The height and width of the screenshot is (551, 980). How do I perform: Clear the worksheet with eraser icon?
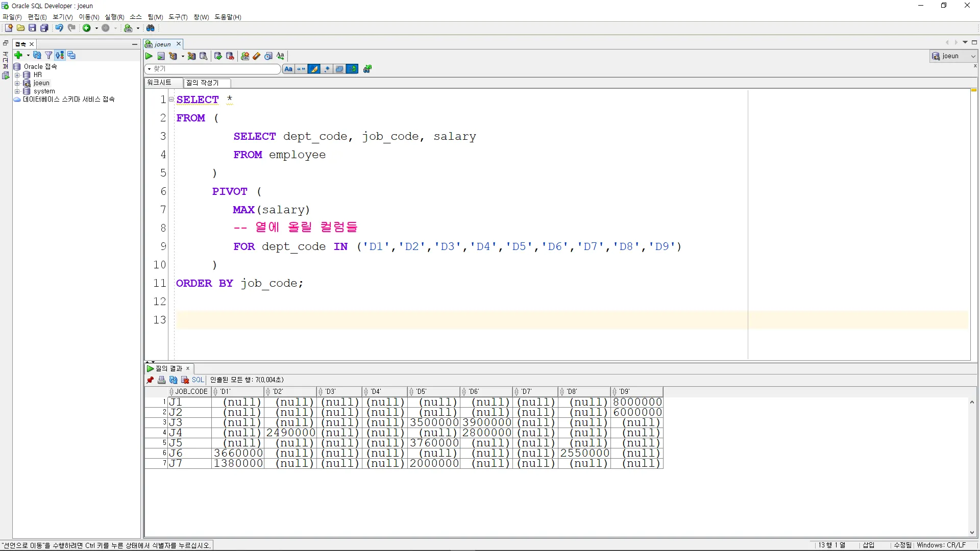pos(257,56)
